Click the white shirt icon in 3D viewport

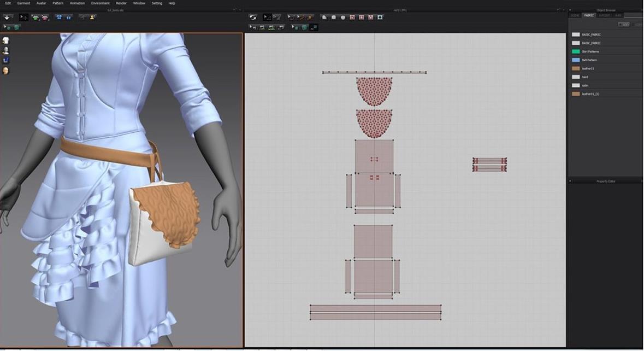pos(6,40)
